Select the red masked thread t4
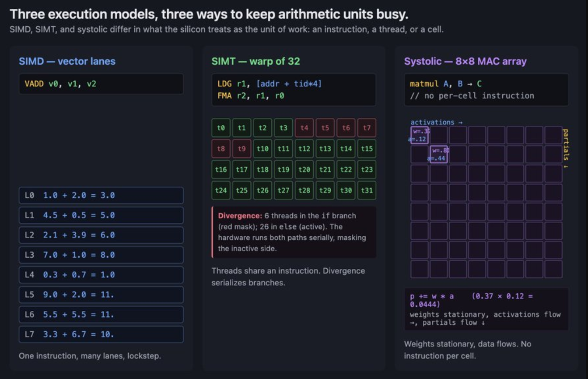The height and width of the screenshot is (379, 588). point(304,128)
